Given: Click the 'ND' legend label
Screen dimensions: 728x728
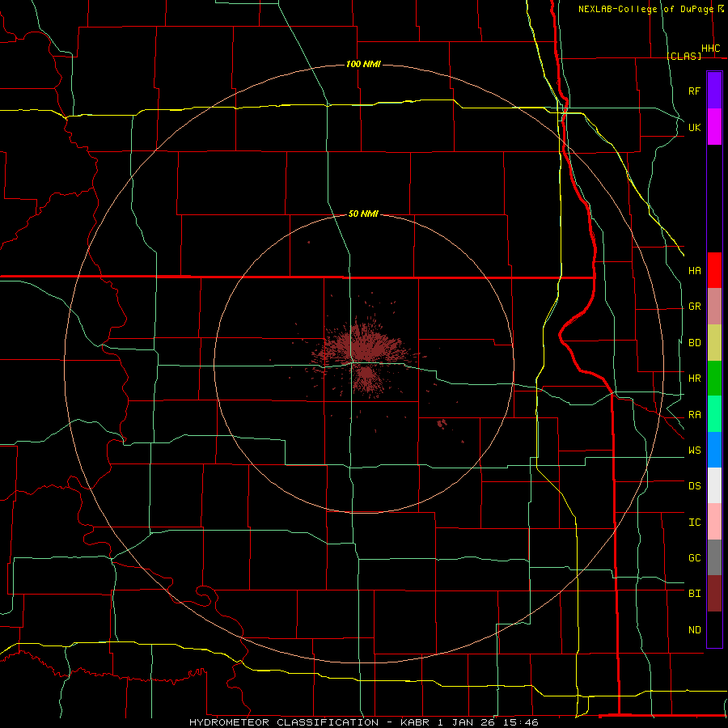Looking at the screenshot, I should pos(695,630).
